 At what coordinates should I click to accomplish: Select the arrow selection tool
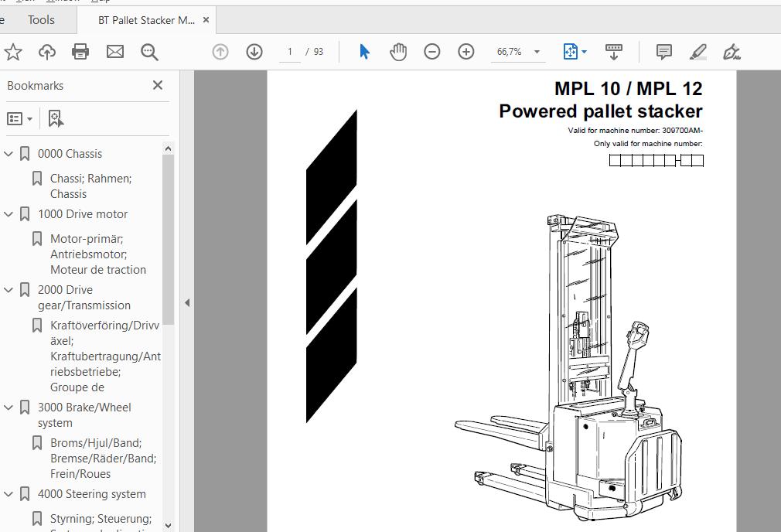[365, 52]
